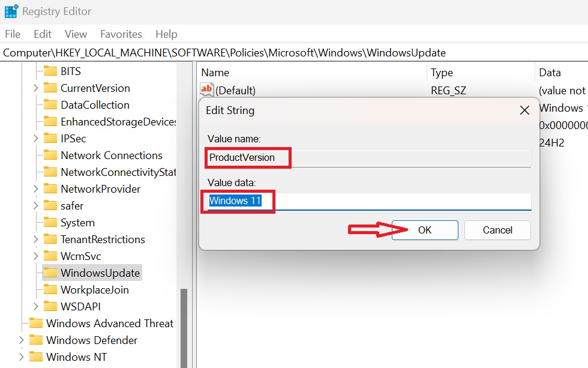Open the View menu
This screenshot has width=588, height=368.
tap(76, 34)
